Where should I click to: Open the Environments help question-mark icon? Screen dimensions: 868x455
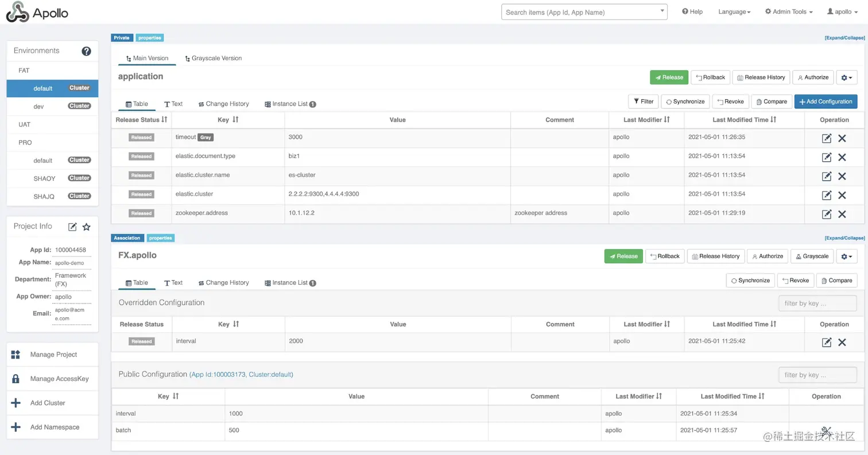86,51
